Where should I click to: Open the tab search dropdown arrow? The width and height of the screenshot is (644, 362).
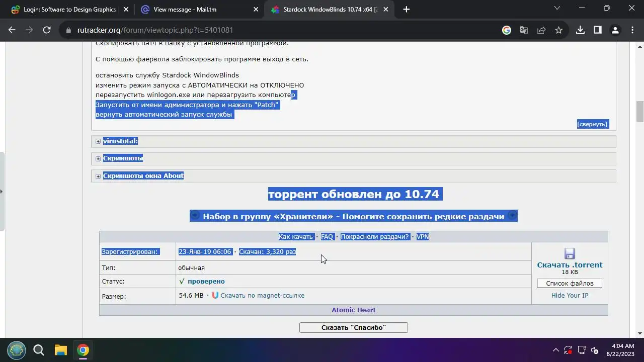[x=557, y=9]
